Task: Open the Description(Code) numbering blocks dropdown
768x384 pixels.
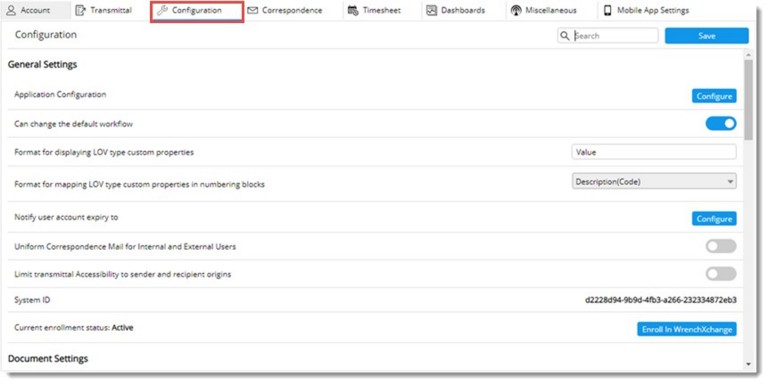Action: (x=654, y=182)
